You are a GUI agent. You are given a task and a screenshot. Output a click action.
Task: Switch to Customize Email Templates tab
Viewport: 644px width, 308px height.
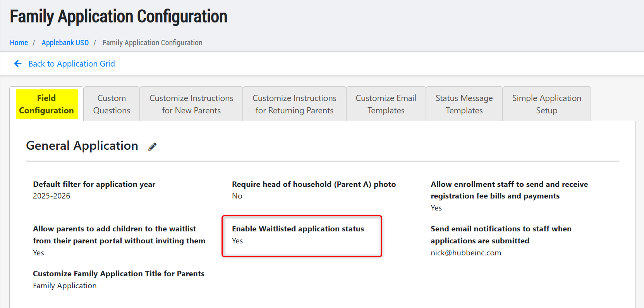pos(386,104)
